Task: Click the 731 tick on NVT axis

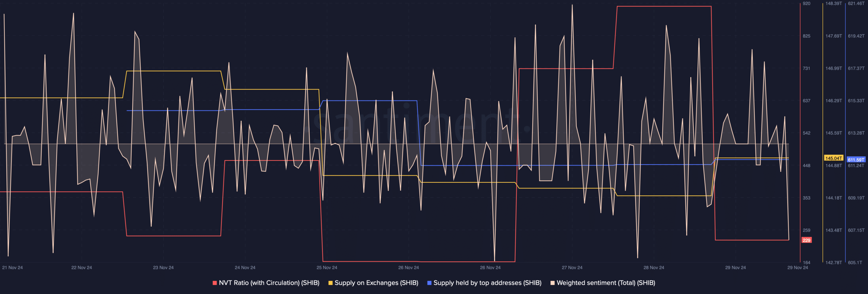Action: 807,68
